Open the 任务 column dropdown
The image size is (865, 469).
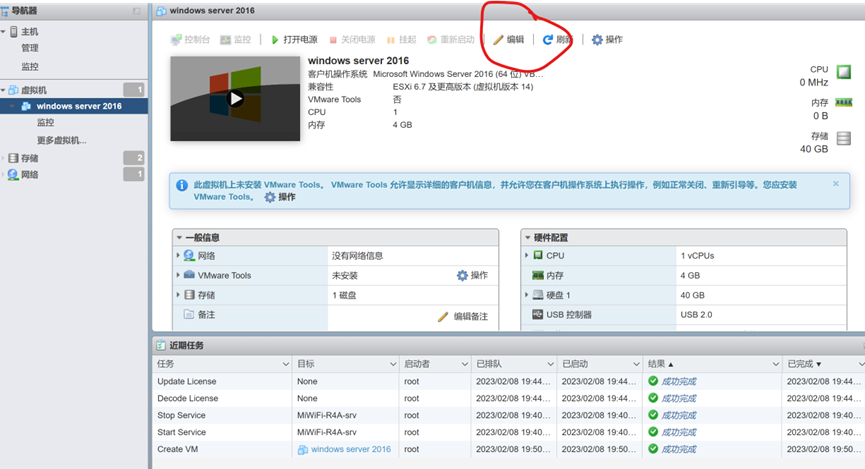click(x=285, y=364)
